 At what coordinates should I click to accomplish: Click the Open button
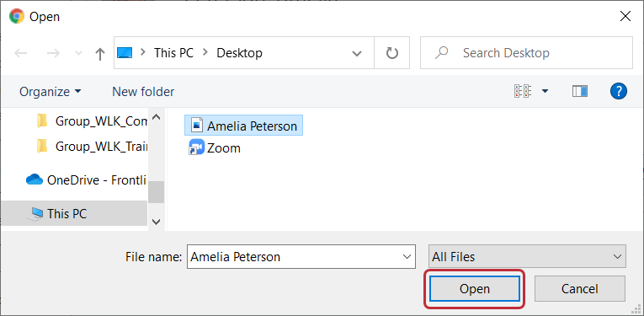475,289
